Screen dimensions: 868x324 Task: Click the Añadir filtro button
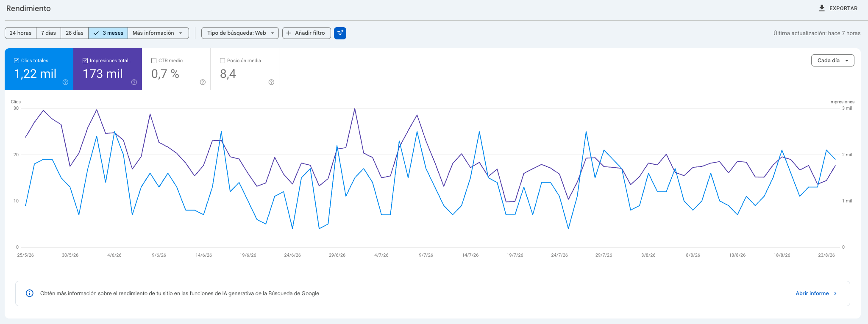[x=306, y=33]
